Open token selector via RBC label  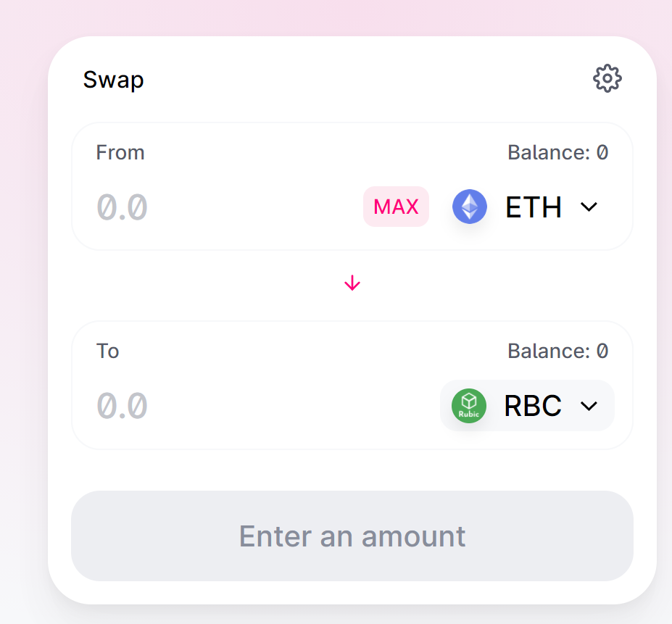click(532, 406)
